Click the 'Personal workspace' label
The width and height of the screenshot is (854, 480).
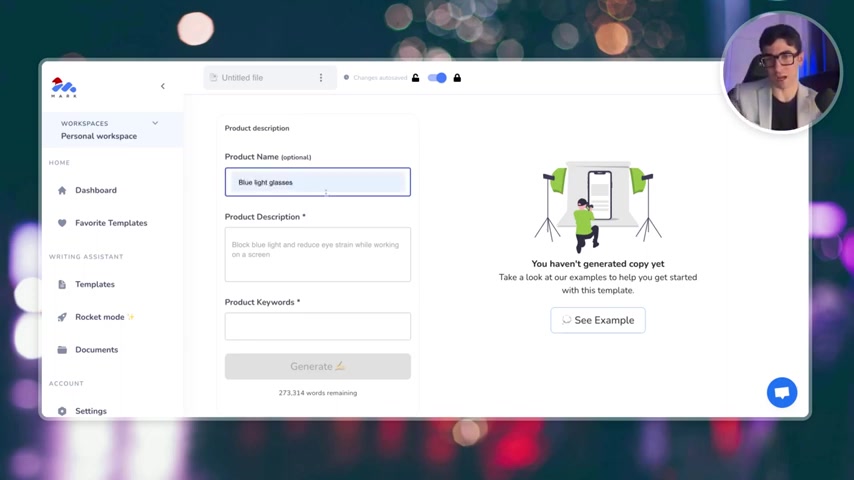pos(99,136)
